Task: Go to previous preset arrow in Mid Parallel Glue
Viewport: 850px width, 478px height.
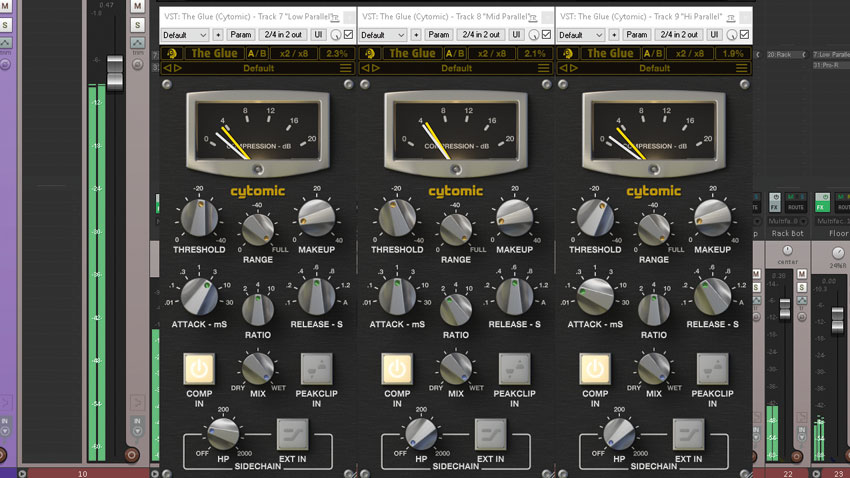Action: (365, 68)
